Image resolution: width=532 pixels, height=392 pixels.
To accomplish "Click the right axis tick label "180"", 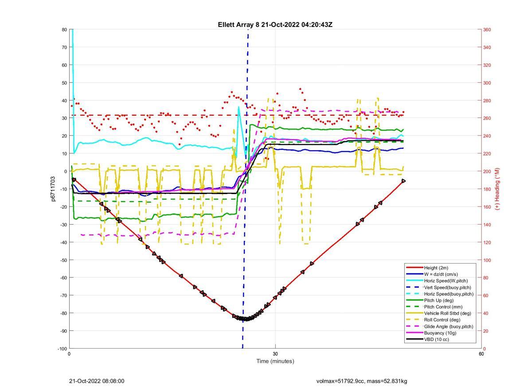I will 487,189.
